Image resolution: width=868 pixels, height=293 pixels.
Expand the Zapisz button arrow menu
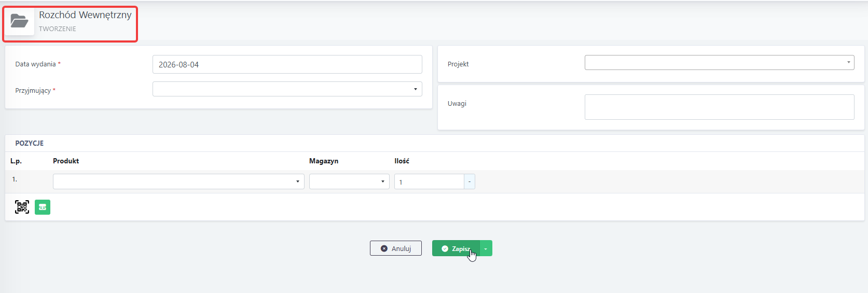tap(486, 248)
